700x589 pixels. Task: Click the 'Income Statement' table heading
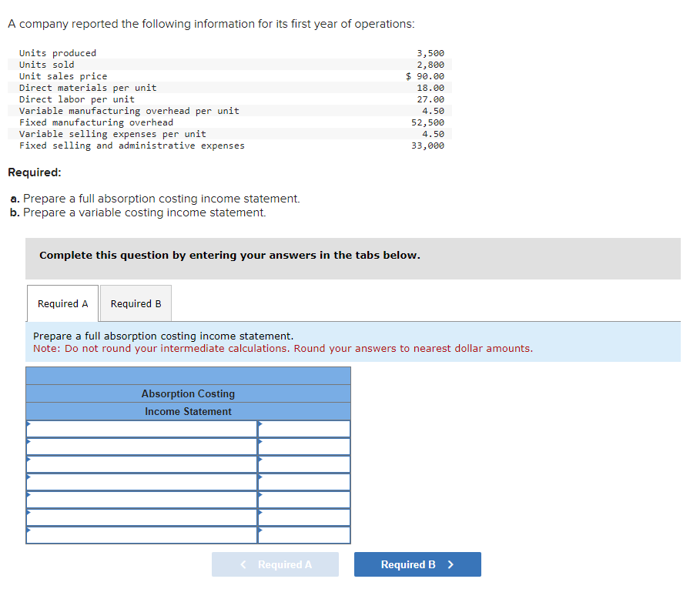click(x=188, y=411)
